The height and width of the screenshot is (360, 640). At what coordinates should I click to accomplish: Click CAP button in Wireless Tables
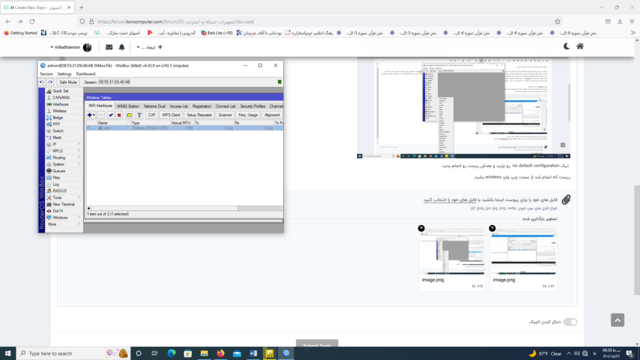point(152,115)
